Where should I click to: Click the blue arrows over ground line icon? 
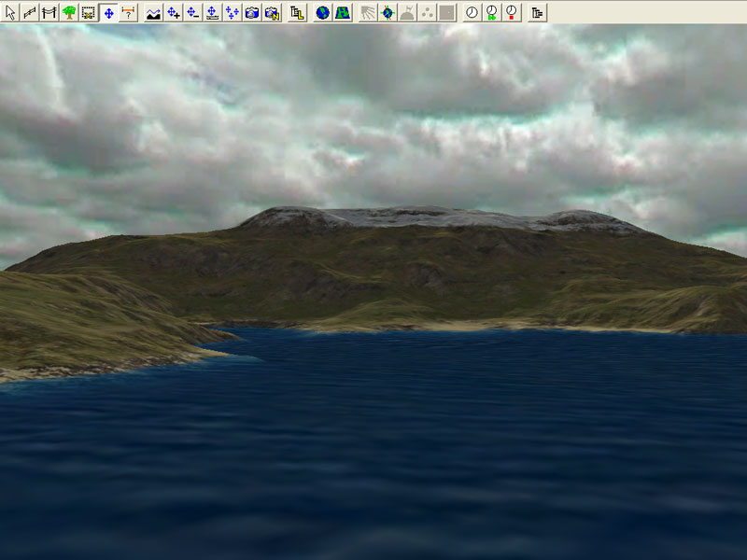[x=212, y=12]
